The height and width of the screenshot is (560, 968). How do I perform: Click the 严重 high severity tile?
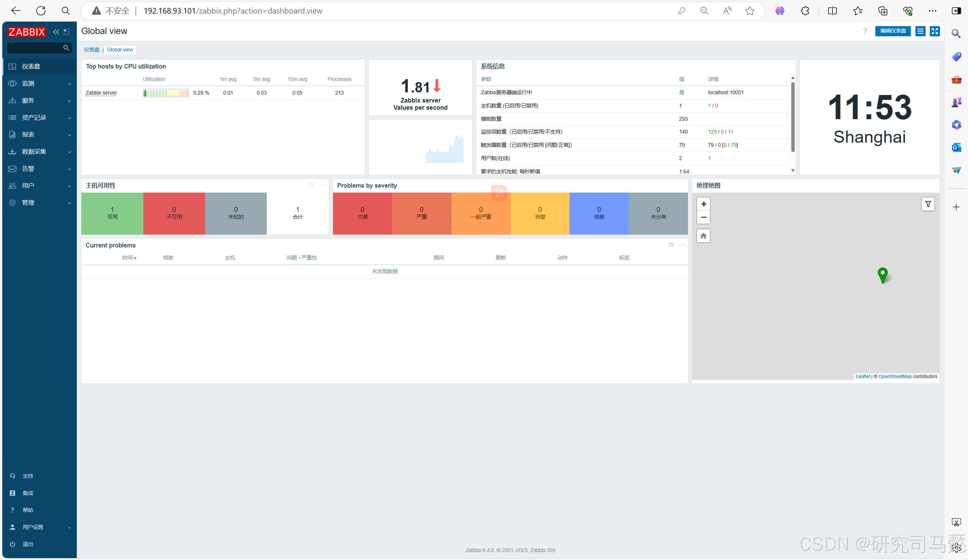(422, 213)
